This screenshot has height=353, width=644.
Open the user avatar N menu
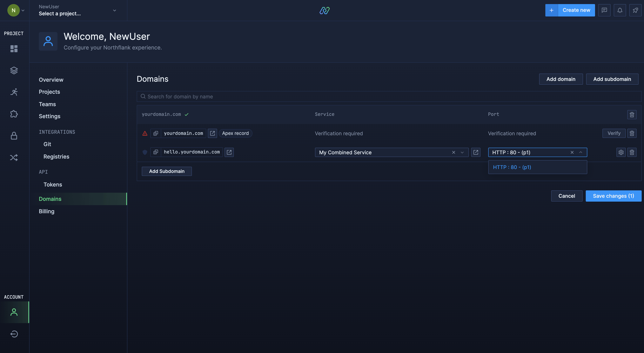16,10
